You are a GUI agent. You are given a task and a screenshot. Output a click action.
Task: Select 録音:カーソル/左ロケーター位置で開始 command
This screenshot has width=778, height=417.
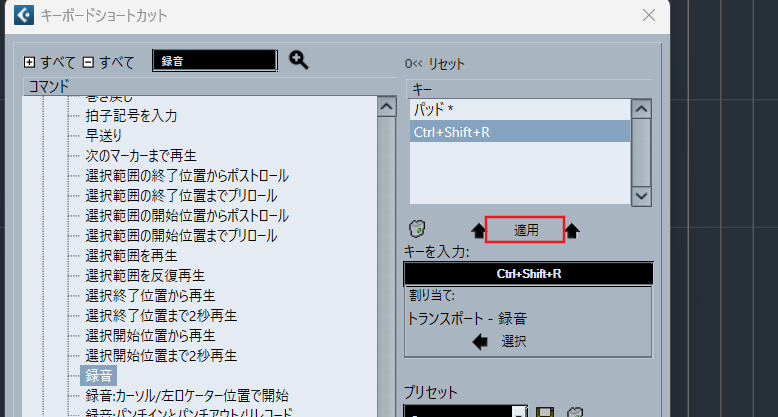click(187, 396)
